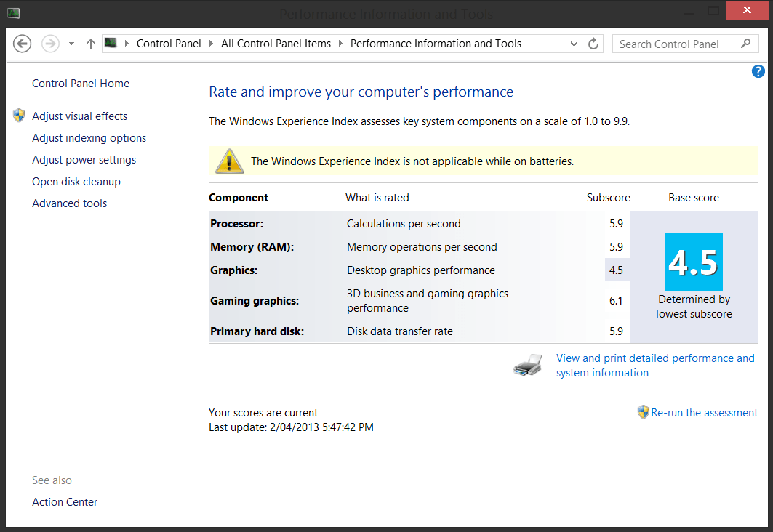Maximize the Performance Information window

click(x=713, y=10)
